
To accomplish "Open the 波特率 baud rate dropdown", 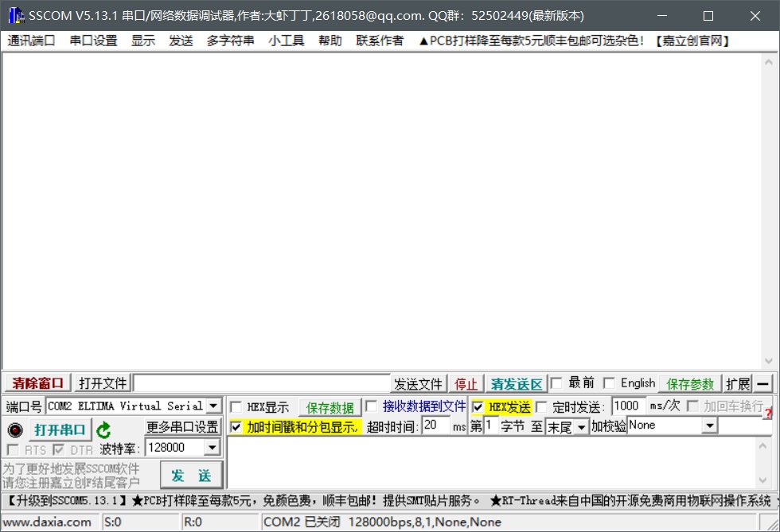I will coord(213,447).
